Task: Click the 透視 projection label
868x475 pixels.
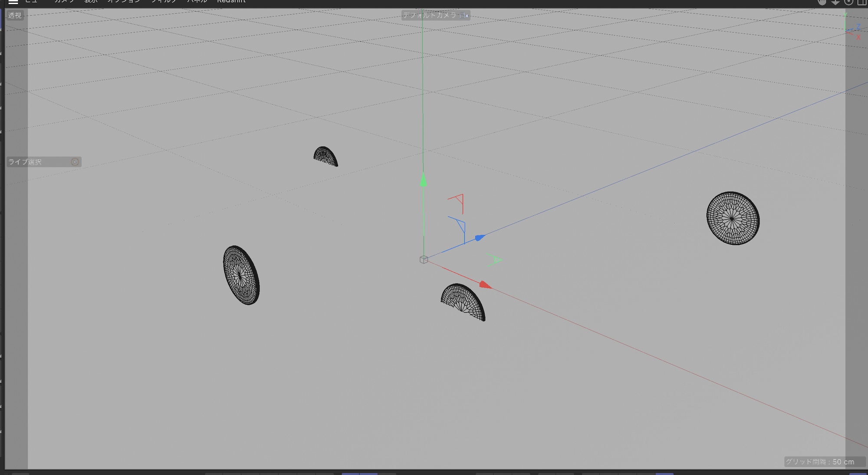Action: (x=15, y=16)
